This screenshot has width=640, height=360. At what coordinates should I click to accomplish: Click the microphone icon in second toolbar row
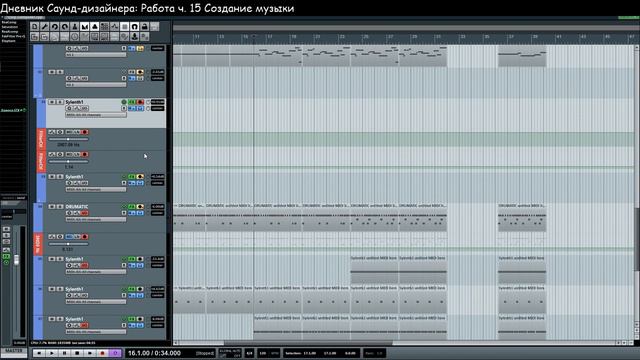[x=134, y=37]
